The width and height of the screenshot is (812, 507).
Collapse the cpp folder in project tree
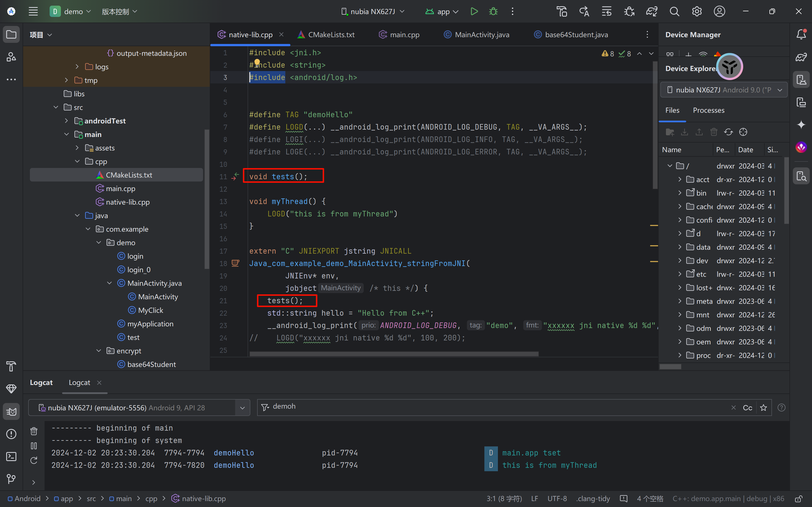tap(78, 161)
